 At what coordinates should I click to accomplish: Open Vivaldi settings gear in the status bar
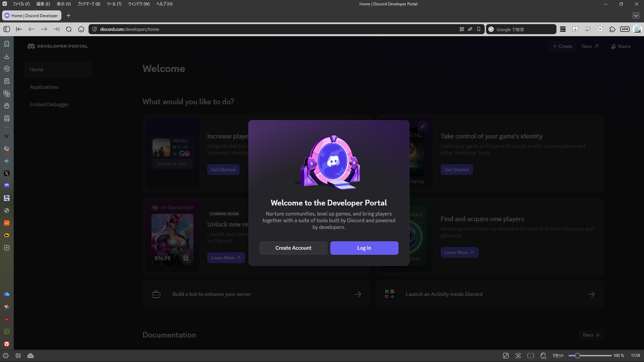coord(6,356)
